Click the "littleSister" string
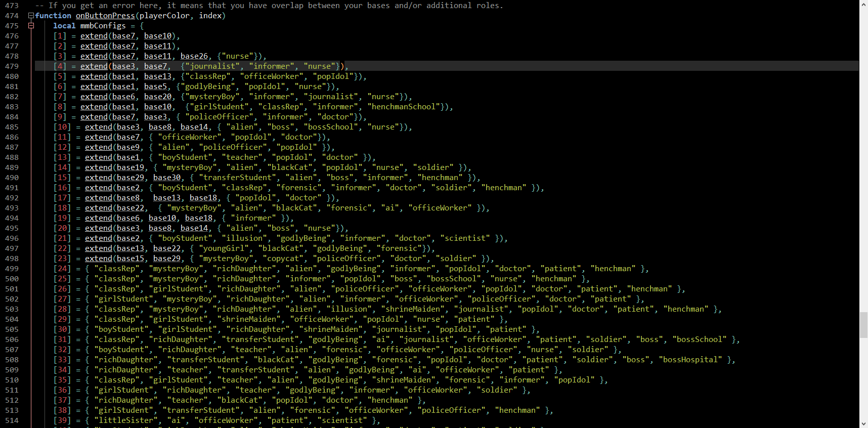The height and width of the screenshot is (428, 868). [x=126, y=420]
